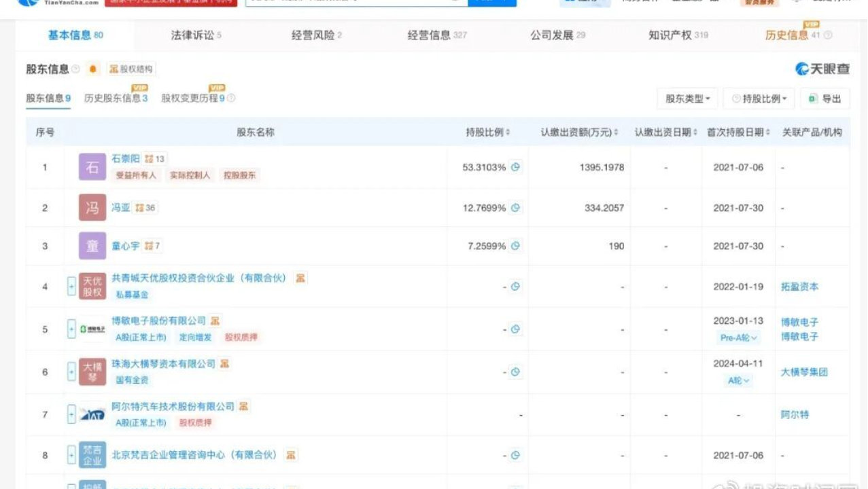Screen dimensions: 868x489
Task: Click the pie chart icon in 共青城天优 row
Action: [x=515, y=287]
